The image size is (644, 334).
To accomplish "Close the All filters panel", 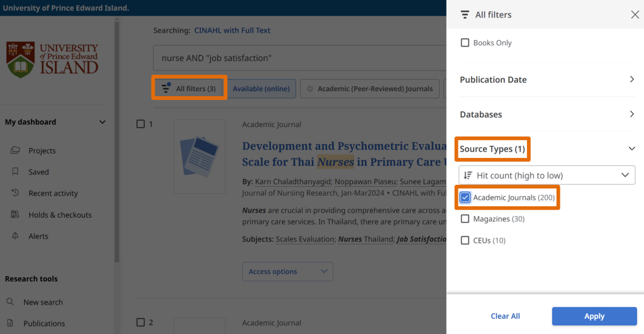I will click(x=635, y=14).
